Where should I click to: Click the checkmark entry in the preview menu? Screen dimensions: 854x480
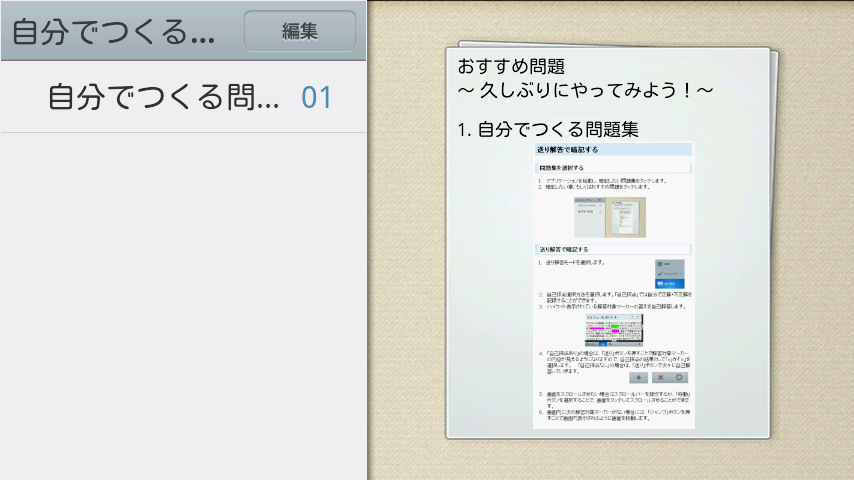[x=669, y=274]
